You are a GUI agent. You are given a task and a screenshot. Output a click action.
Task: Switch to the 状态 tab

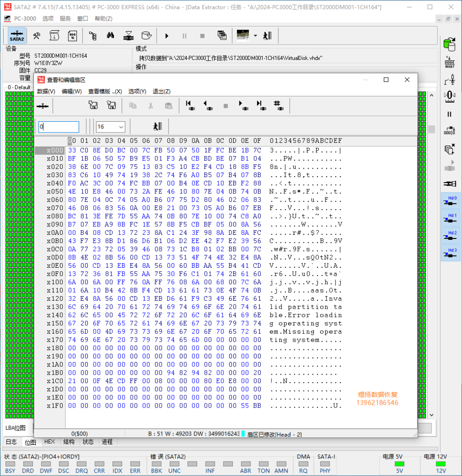[88, 442]
